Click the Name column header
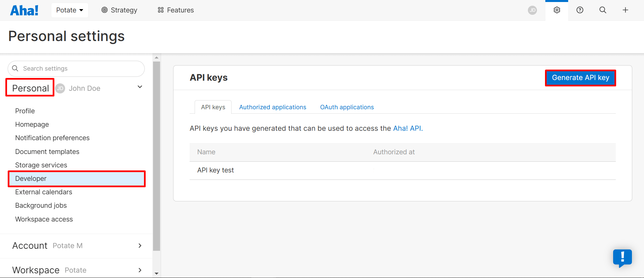The width and height of the screenshot is (644, 278). coord(206,152)
